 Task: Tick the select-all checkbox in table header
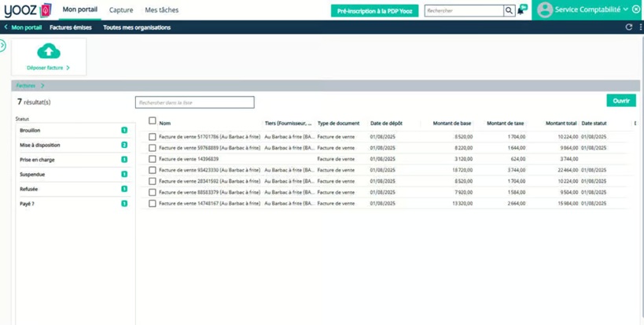click(153, 121)
